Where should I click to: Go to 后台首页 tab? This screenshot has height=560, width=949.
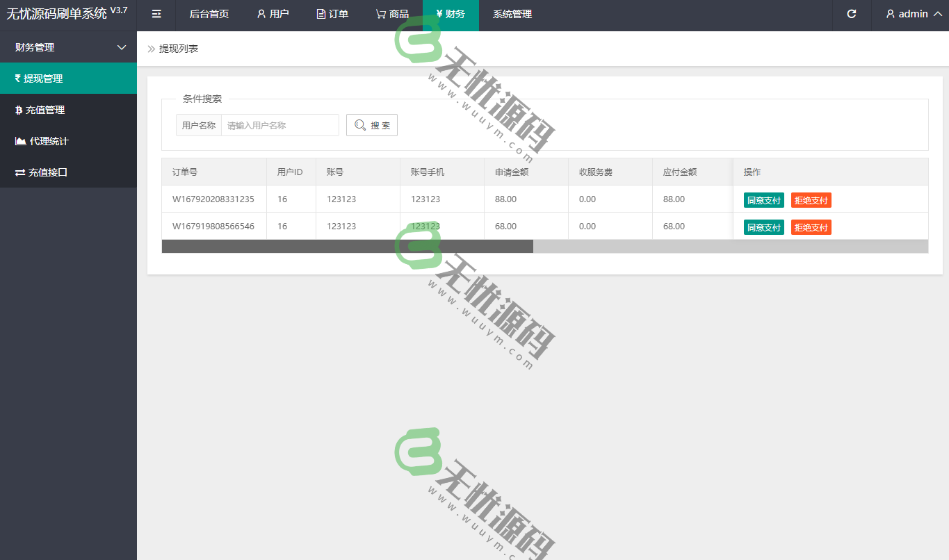coord(209,14)
